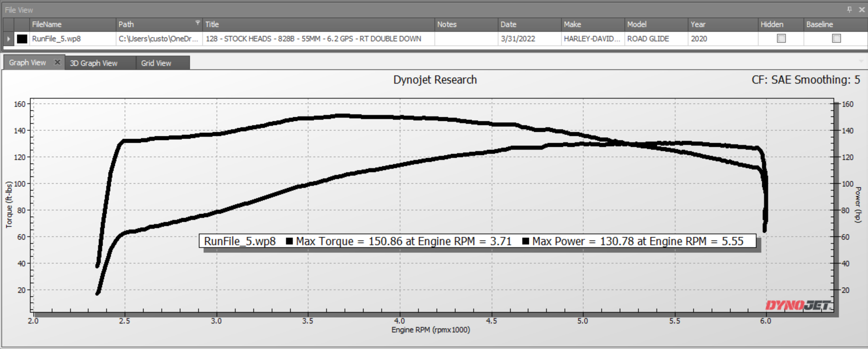
Task: Click the empty Notes cell for RunFile_5.wp8
Action: coord(466,39)
